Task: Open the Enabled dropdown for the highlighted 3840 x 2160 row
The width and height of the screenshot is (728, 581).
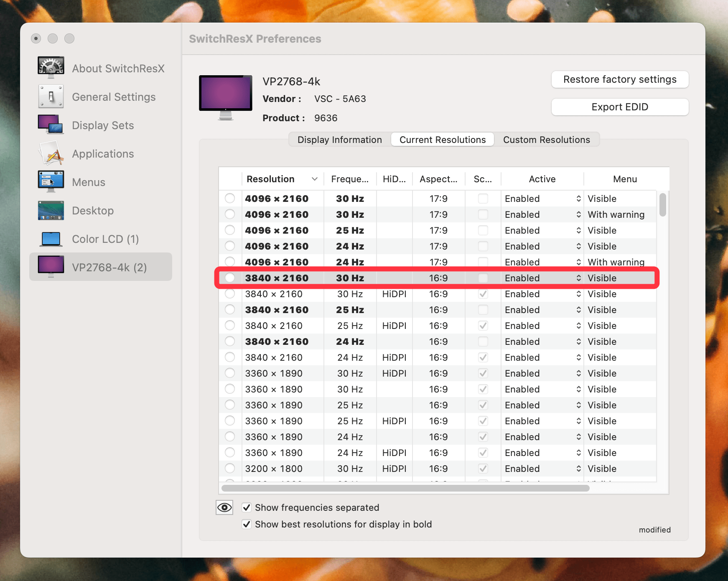Action: [579, 278]
